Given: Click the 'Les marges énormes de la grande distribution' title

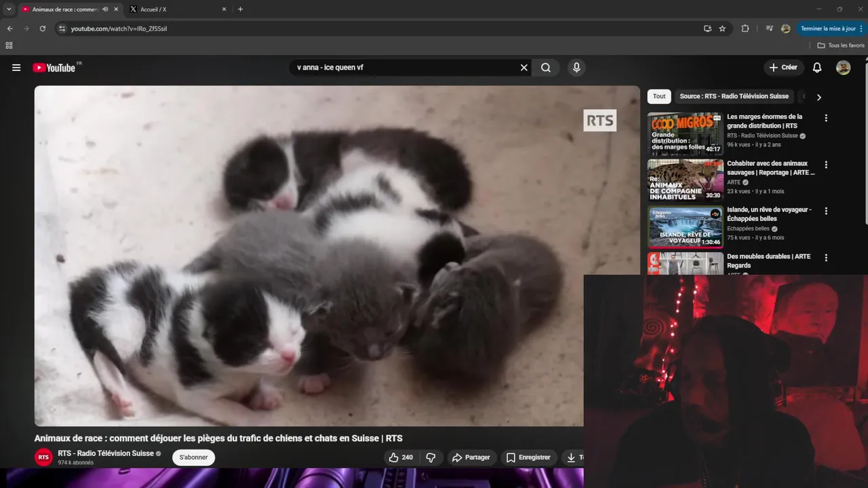Looking at the screenshot, I should point(765,121).
